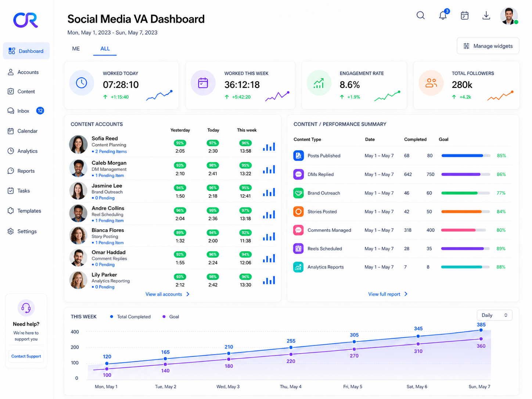
Task: Go to Dashboard in sidebar
Action: [26, 51]
